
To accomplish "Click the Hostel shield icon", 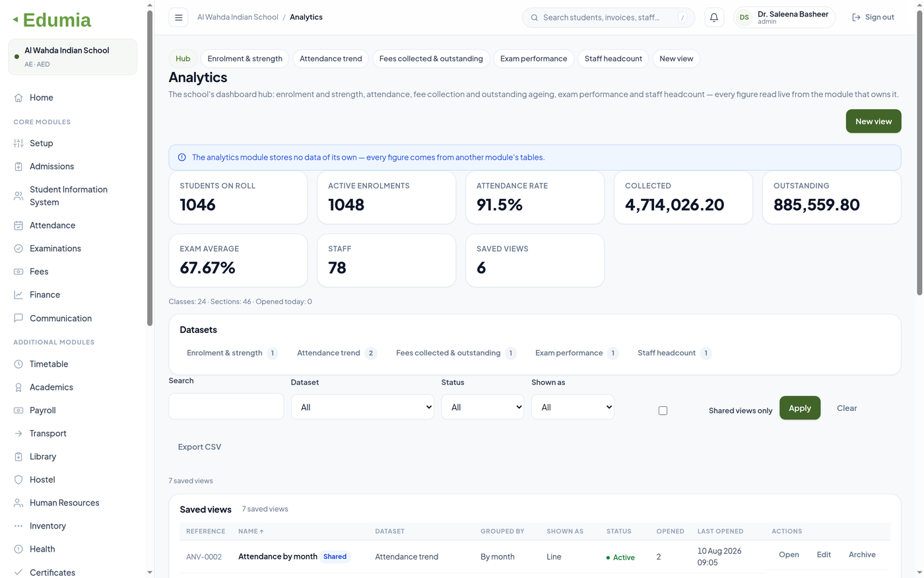I will (x=18, y=480).
